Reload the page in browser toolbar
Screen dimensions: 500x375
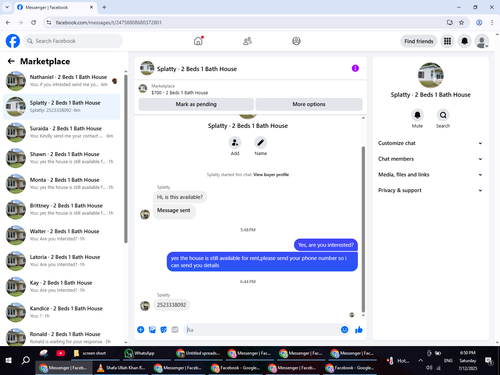click(x=33, y=22)
